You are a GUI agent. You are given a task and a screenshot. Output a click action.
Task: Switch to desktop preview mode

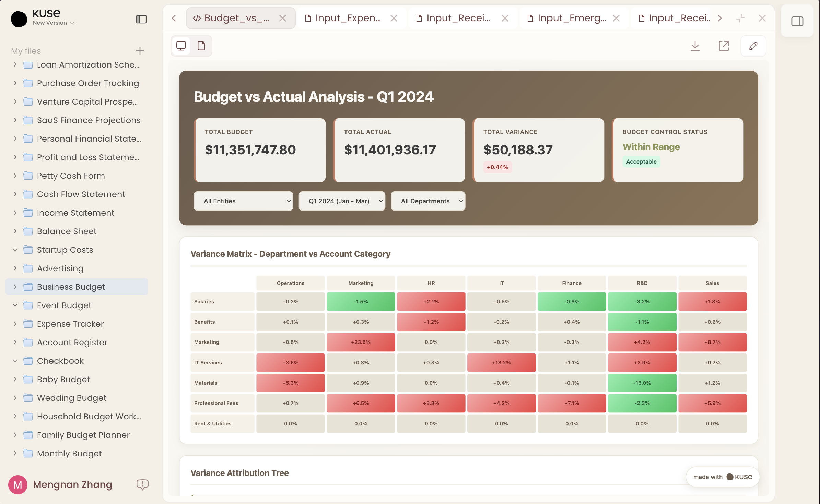pyautogui.click(x=181, y=46)
